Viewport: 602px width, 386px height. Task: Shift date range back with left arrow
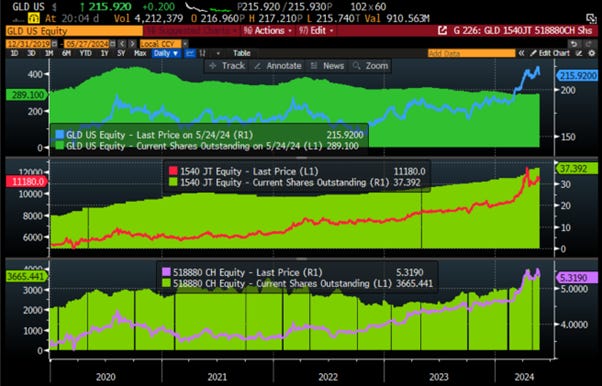pos(122,44)
